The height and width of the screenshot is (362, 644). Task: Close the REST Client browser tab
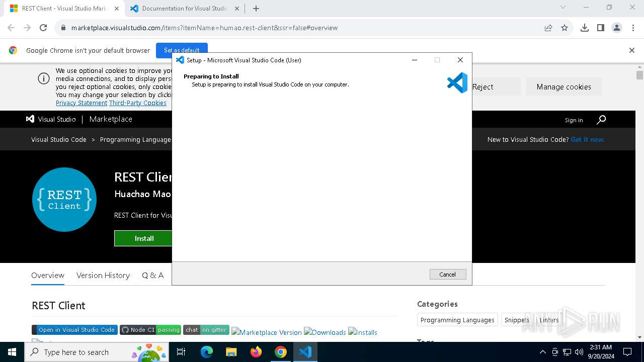pyautogui.click(x=116, y=9)
